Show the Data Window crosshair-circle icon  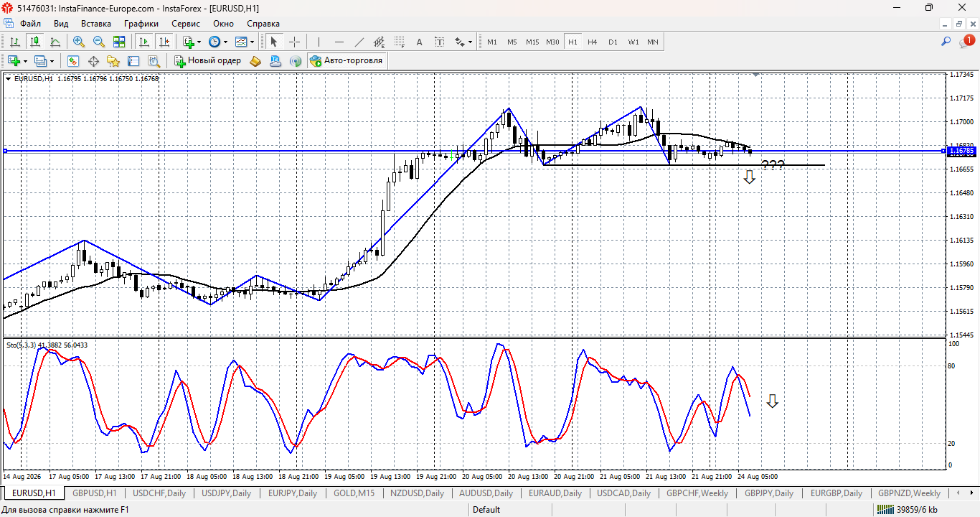(x=93, y=61)
